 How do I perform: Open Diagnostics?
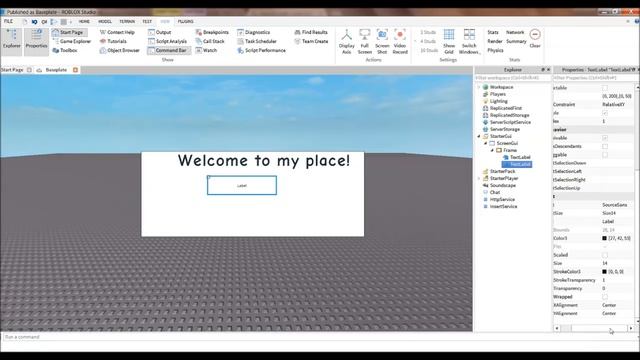[253, 32]
